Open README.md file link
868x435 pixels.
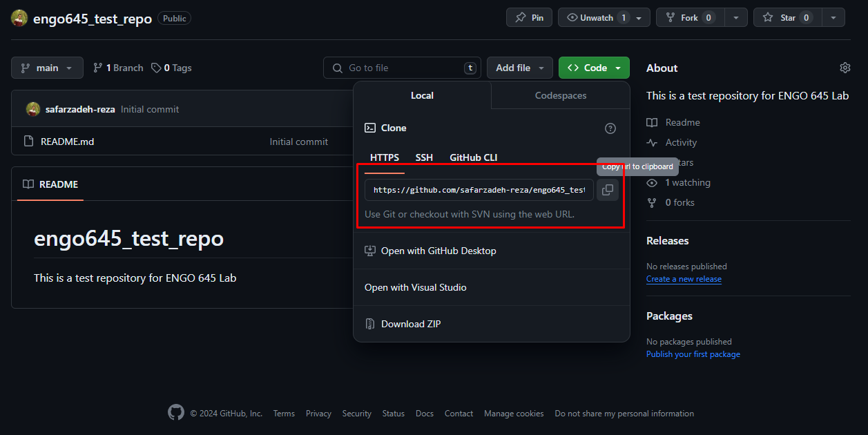pos(68,142)
